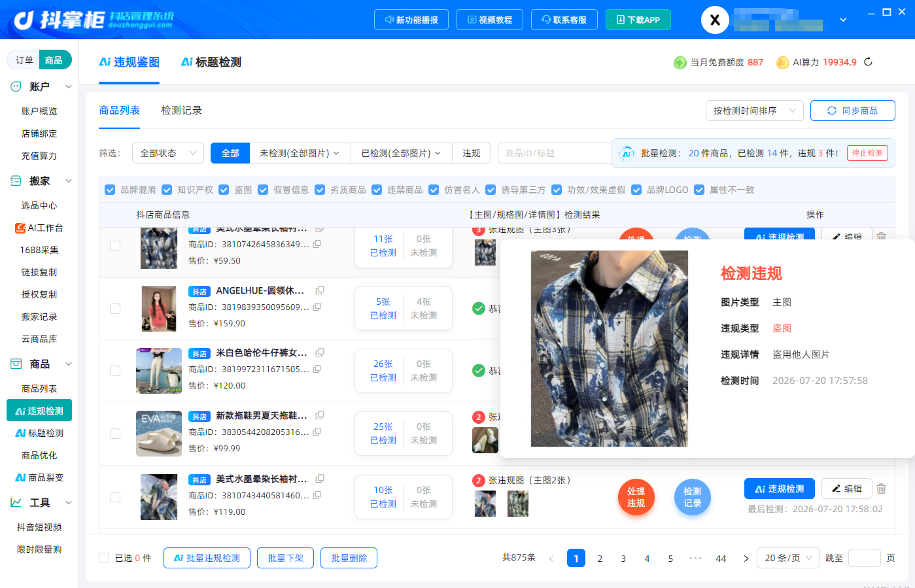Switch to the 检测记录 tab
The height and width of the screenshot is (588, 915).
(181, 111)
